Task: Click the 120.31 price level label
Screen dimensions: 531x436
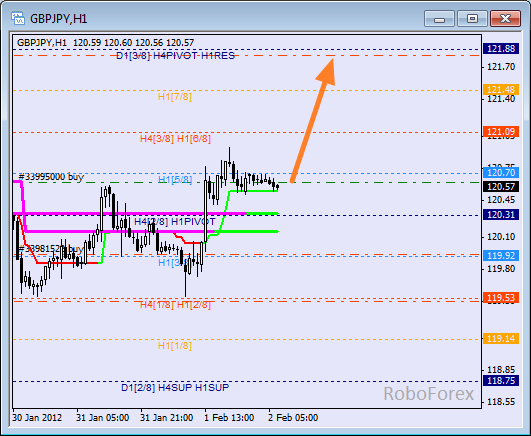Action: coord(501,214)
